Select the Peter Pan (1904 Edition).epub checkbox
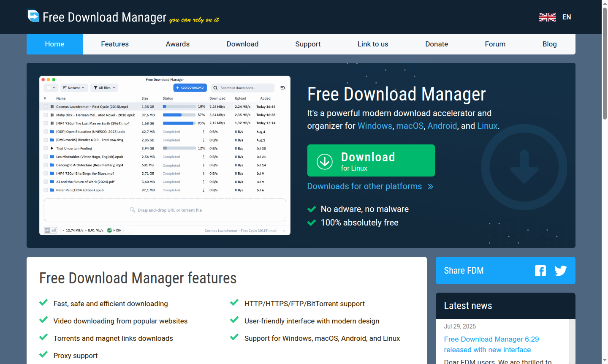Image resolution: width=608 pixels, height=364 pixels. coord(46,190)
